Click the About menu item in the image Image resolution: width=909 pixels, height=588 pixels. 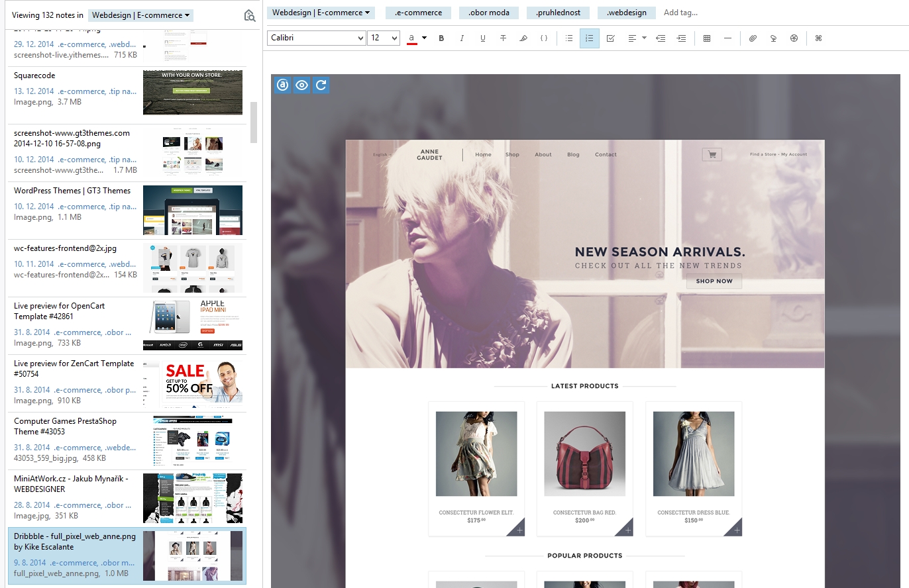click(543, 154)
